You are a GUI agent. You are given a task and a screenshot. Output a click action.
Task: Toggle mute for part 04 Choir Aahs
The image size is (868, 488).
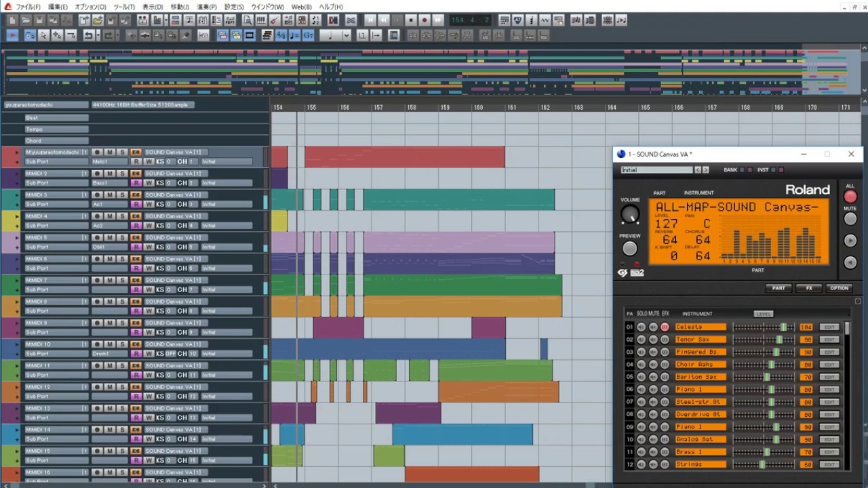pyautogui.click(x=653, y=365)
